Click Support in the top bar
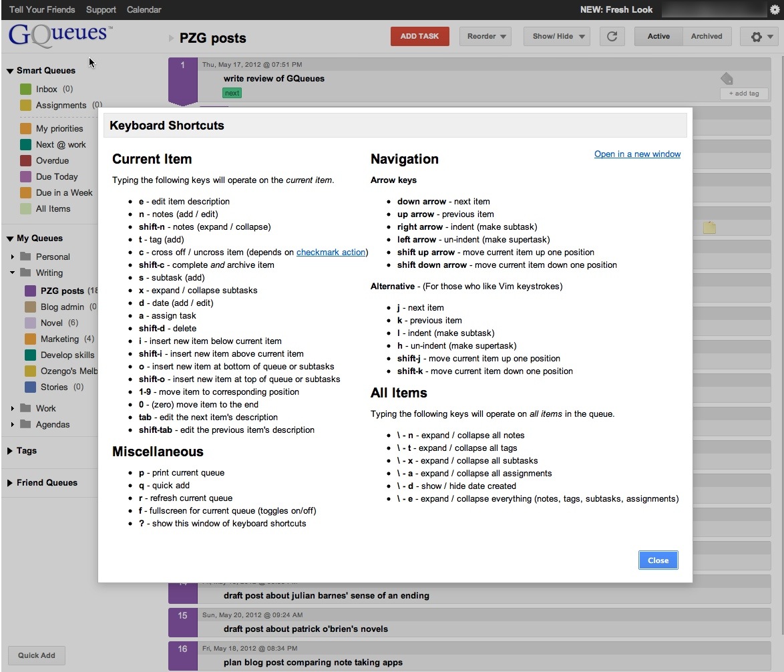Viewport: 784px width, 672px height. click(x=101, y=9)
